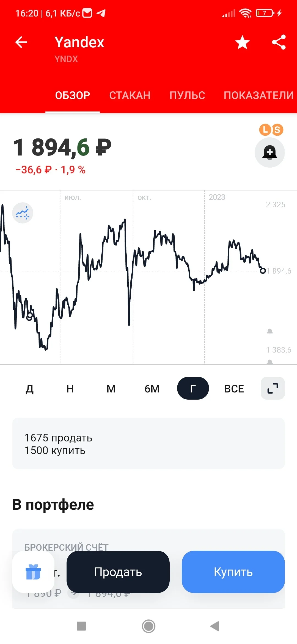Switch to the СТАКАН tab
Screen dimensions: 297x644
tap(130, 95)
